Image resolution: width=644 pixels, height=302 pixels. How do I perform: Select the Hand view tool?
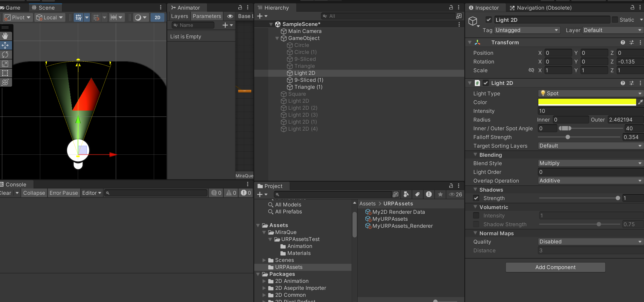[5, 36]
